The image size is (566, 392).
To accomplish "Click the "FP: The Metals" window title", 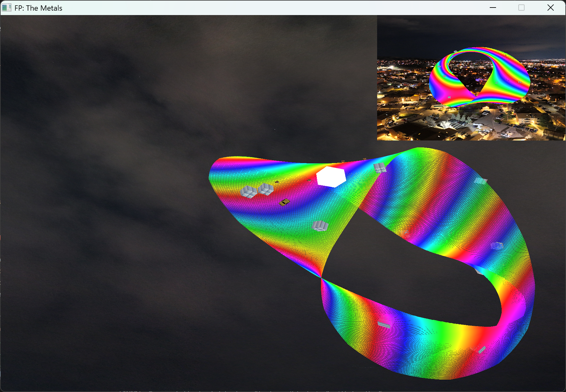I will [x=38, y=8].
